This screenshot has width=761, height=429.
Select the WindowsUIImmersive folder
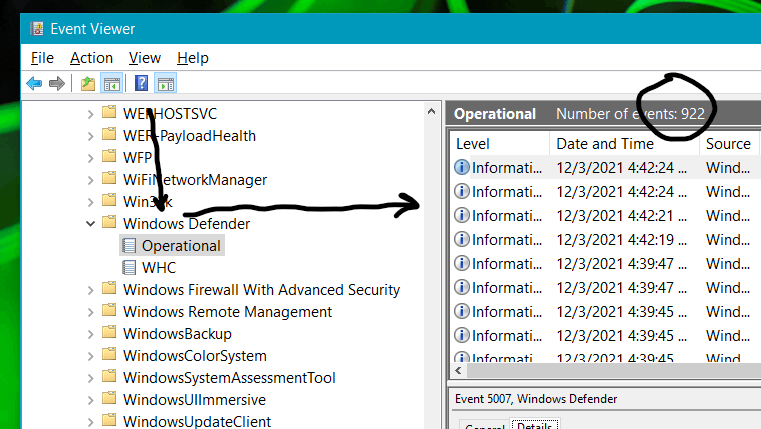coord(194,400)
